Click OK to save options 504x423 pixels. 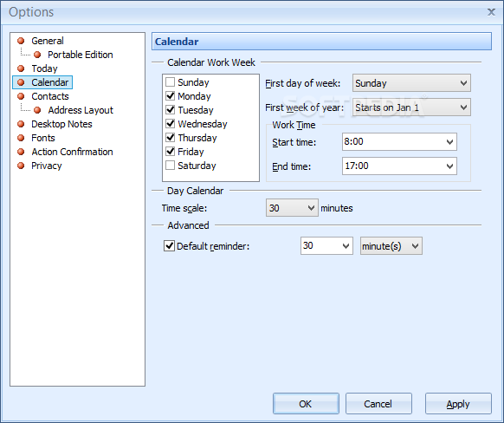pyautogui.click(x=306, y=403)
